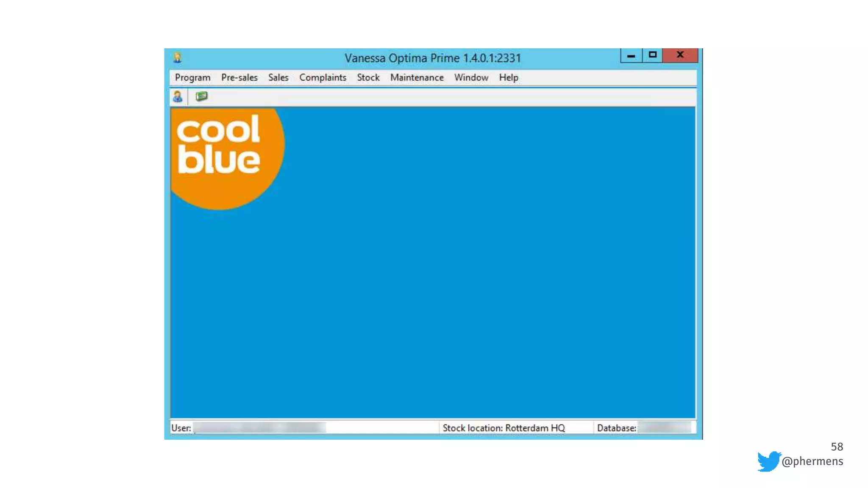
Task: Open the Help menu
Action: pos(508,78)
